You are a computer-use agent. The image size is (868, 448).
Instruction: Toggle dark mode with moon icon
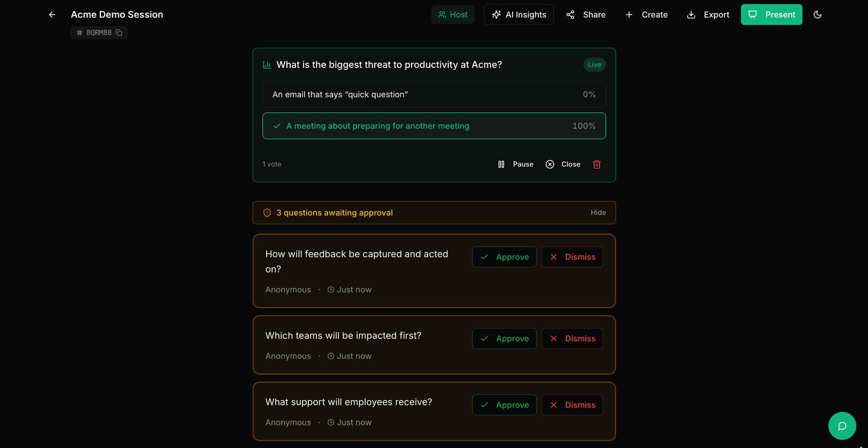817,14
